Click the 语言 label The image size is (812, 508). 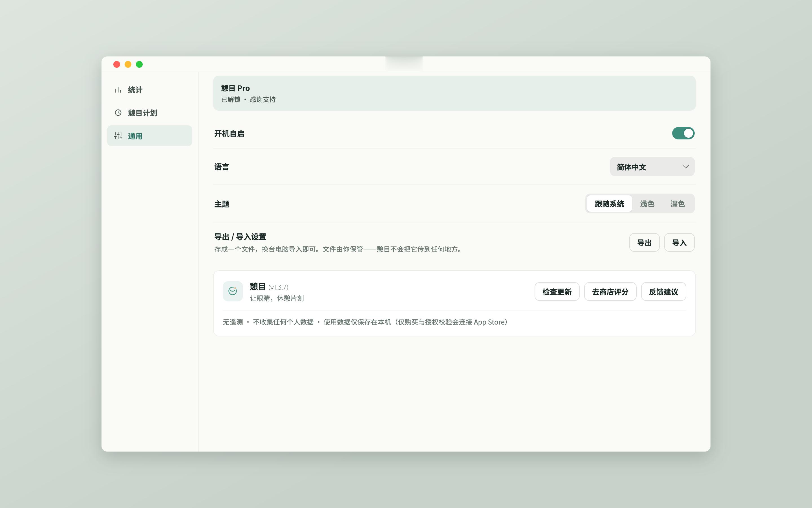pos(221,167)
